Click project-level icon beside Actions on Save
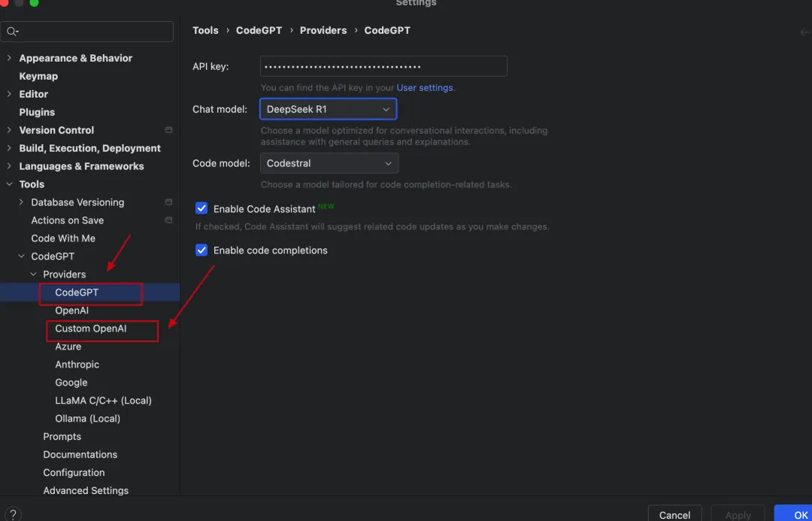 (x=168, y=220)
